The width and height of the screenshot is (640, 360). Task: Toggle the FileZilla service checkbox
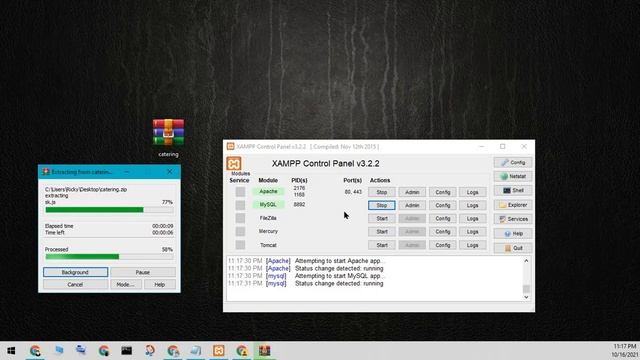click(240, 218)
